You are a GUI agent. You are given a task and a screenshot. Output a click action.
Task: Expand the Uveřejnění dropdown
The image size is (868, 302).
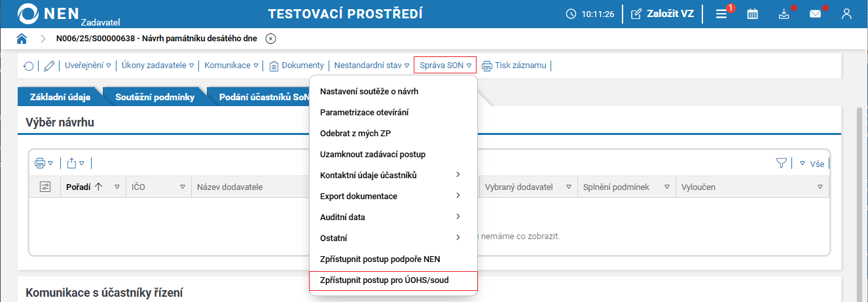tap(88, 66)
